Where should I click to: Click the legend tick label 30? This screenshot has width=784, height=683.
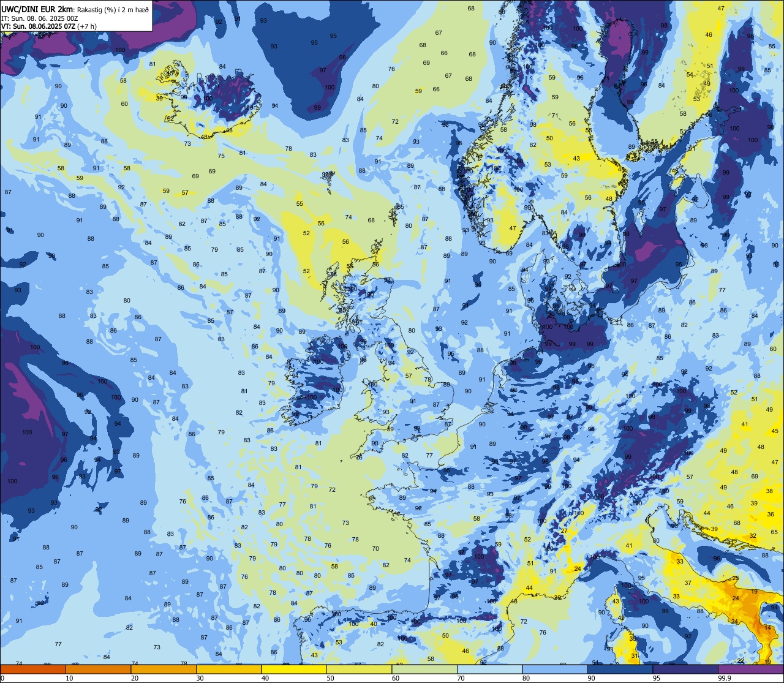tap(200, 678)
